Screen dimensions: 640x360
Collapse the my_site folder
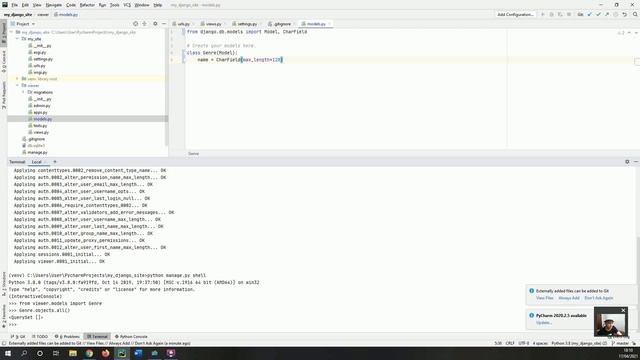[18, 39]
